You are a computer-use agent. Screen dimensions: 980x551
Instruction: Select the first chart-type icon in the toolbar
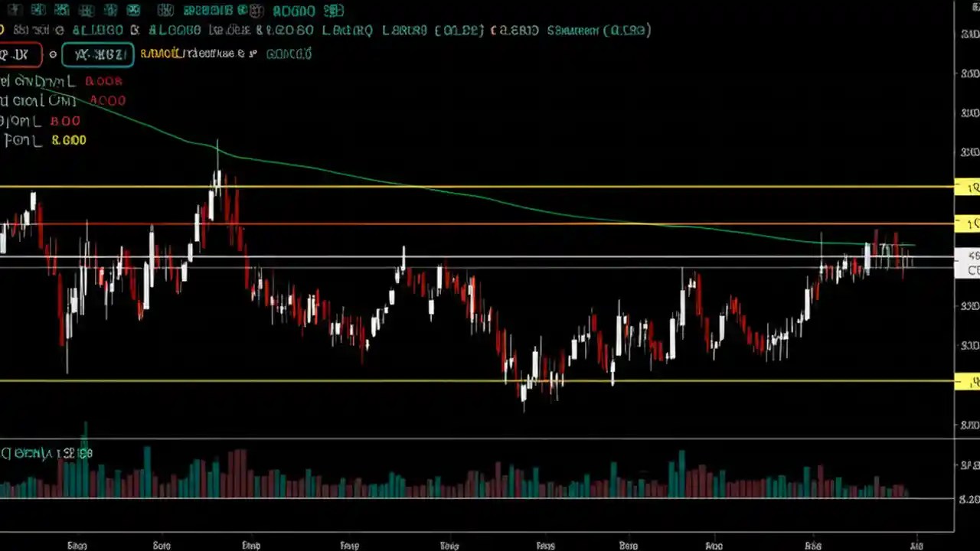point(17,11)
